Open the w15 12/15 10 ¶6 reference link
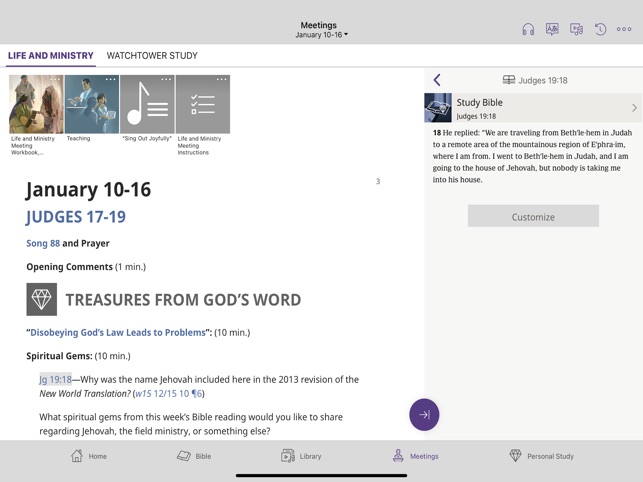This screenshot has height=482, width=643. click(169, 394)
